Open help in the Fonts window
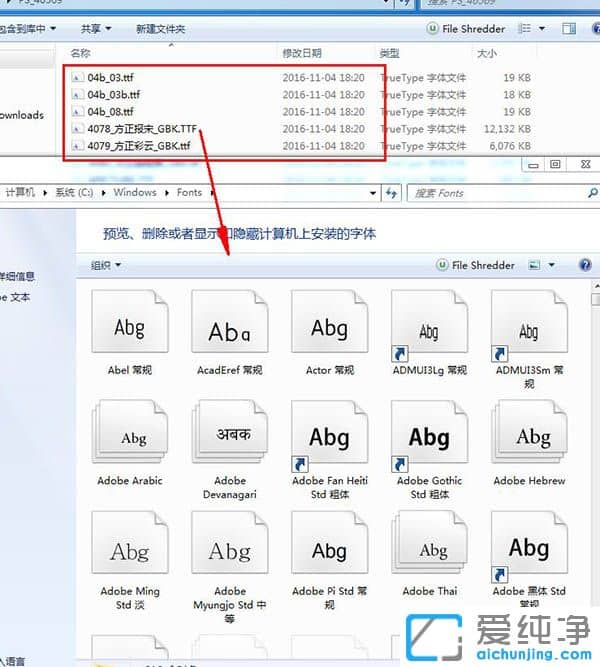 586,265
